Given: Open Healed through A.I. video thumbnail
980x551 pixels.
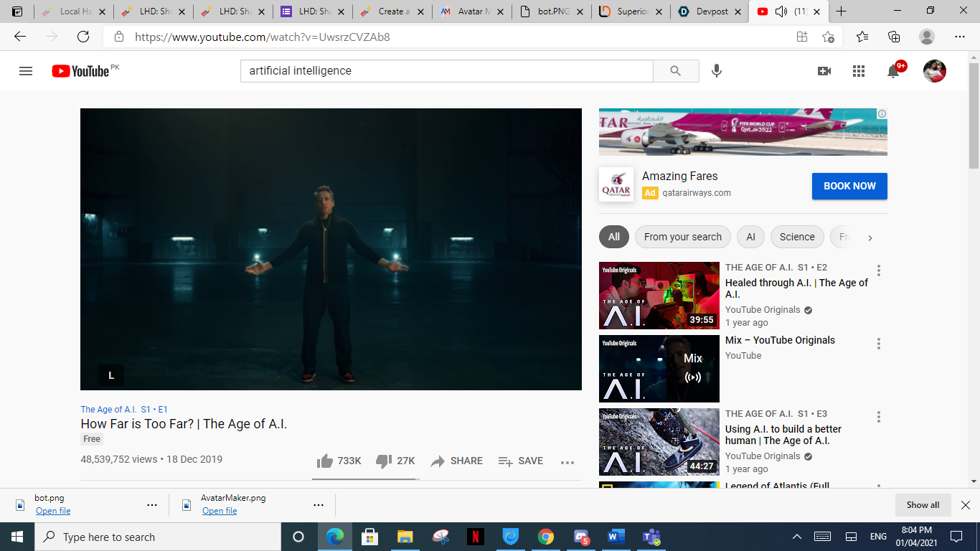Looking at the screenshot, I should pyautogui.click(x=659, y=296).
